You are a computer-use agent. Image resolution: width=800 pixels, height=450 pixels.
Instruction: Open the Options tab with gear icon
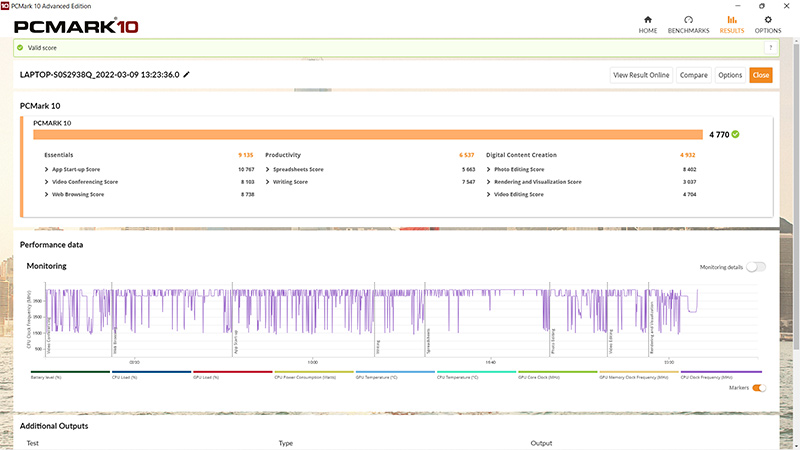coord(768,24)
